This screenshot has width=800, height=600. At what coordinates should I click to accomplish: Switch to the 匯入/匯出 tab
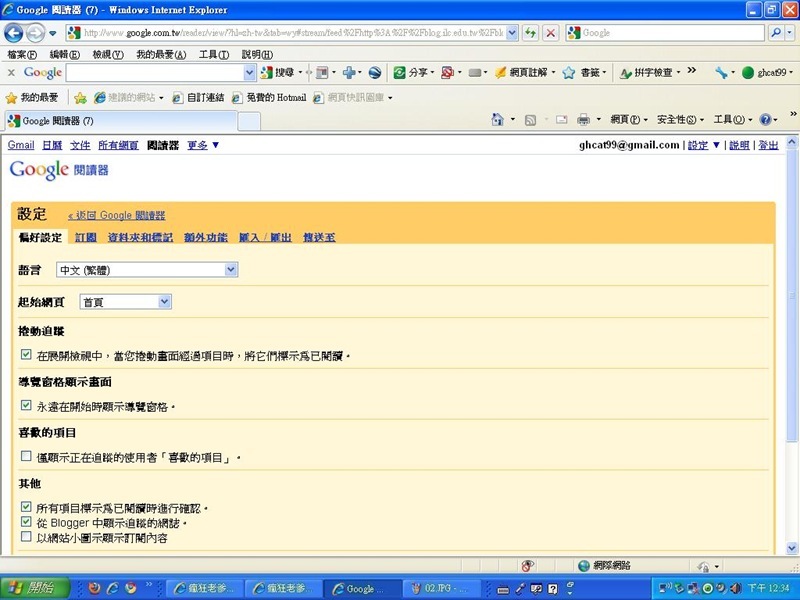tap(265, 238)
